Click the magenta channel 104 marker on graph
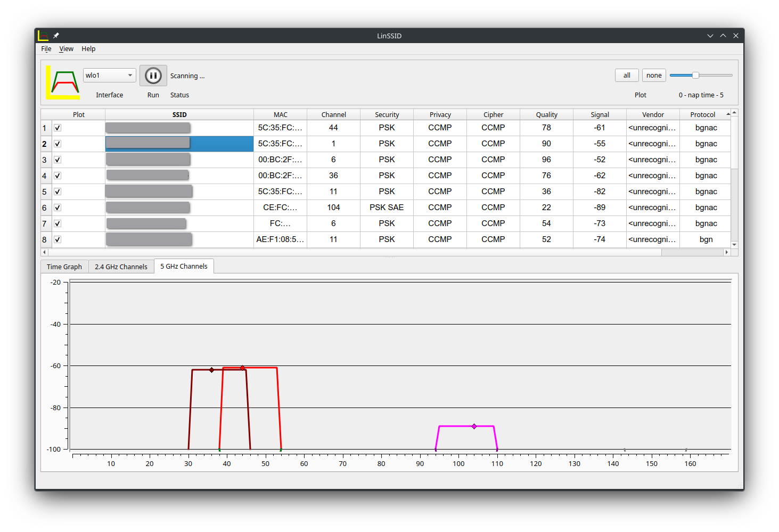779x532 pixels. point(474,426)
